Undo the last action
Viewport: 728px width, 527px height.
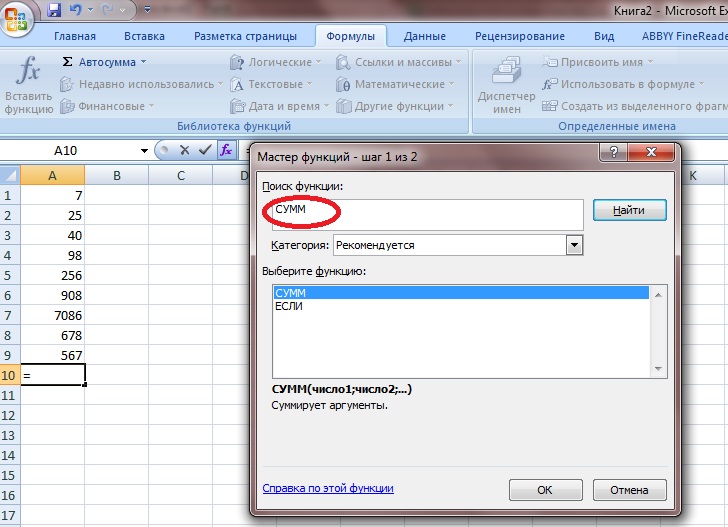point(76,9)
